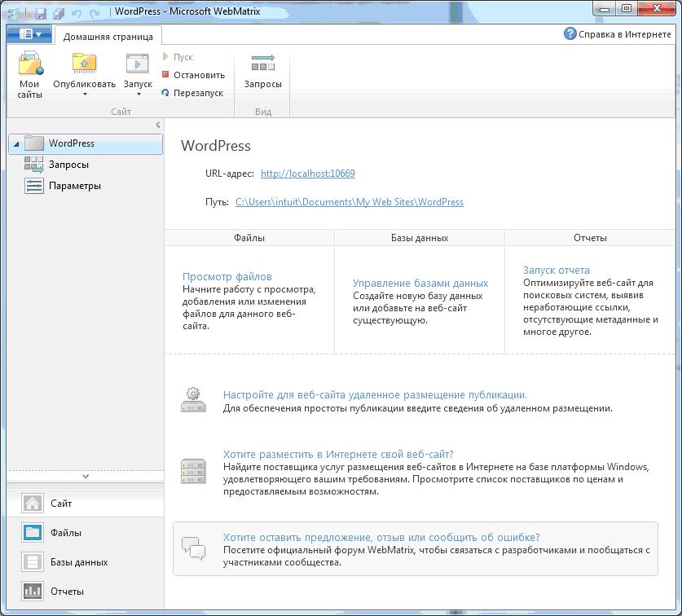
Task: Expand the Запуск dropdown arrow
Action: [x=139, y=94]
